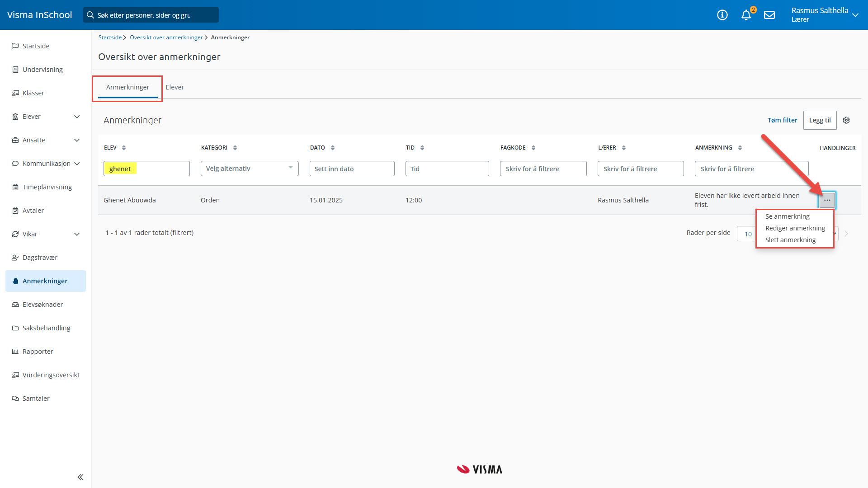Viewport: 868px width, 488px height.
Task: Expand the Elever submenu in the sidebar
Action: [77, 117]
